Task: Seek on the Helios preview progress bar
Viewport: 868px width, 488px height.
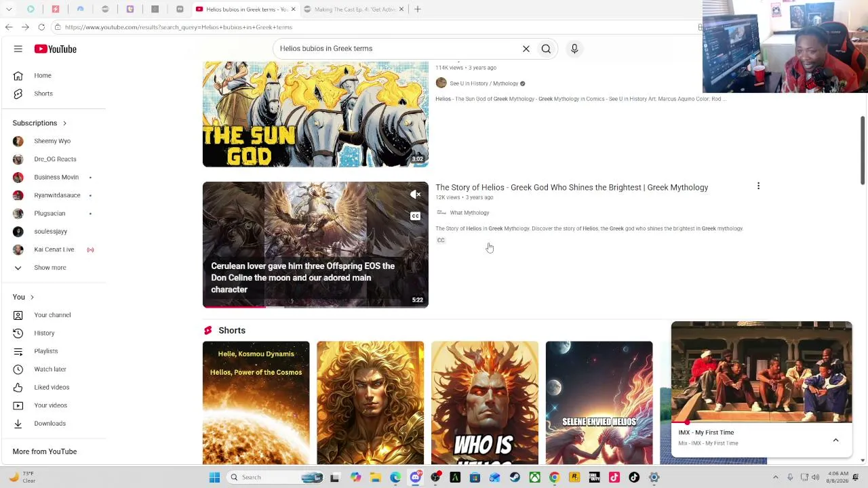Action: tap(315, 306)
